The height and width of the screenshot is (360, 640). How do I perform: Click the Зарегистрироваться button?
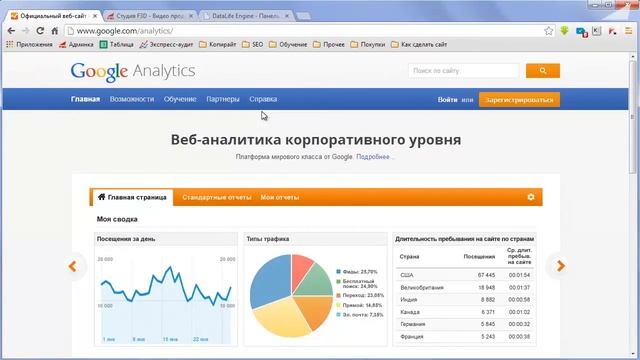pyautogui.click(x=519, y=100)
